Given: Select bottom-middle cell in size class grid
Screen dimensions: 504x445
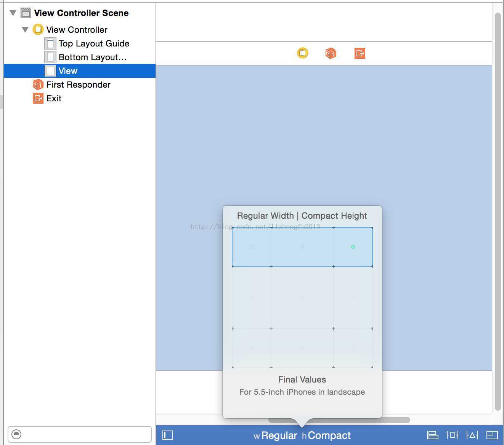Looking at the screenshot, I should coord(302,348).
